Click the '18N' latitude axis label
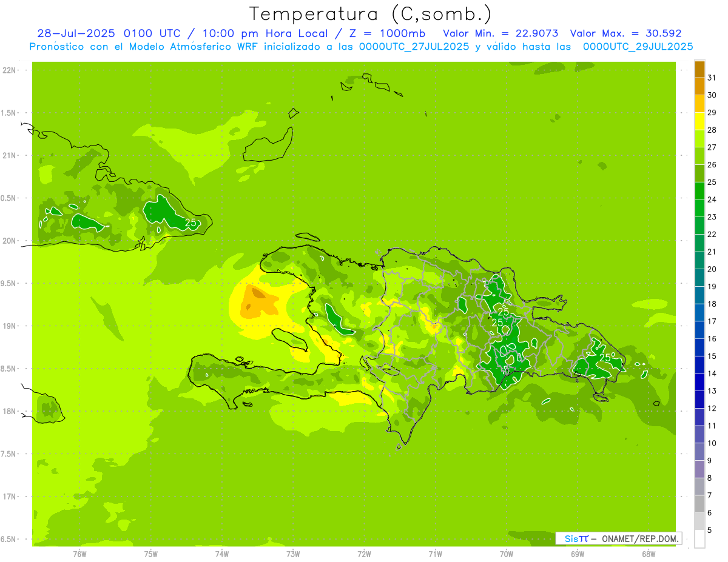The image size is (728, 562). coord(9,411)
